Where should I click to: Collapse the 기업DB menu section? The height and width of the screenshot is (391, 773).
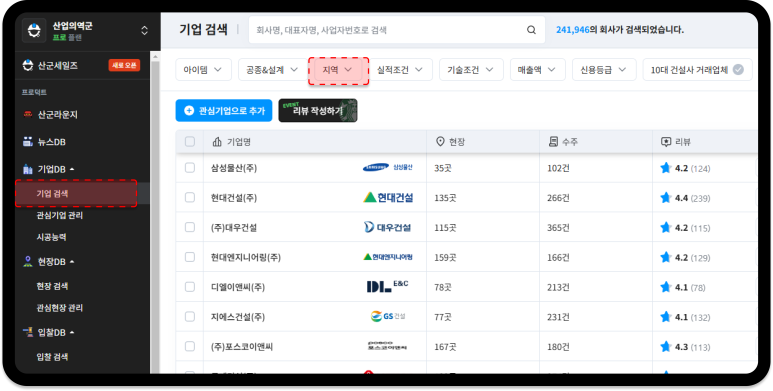tap(72, 169)
